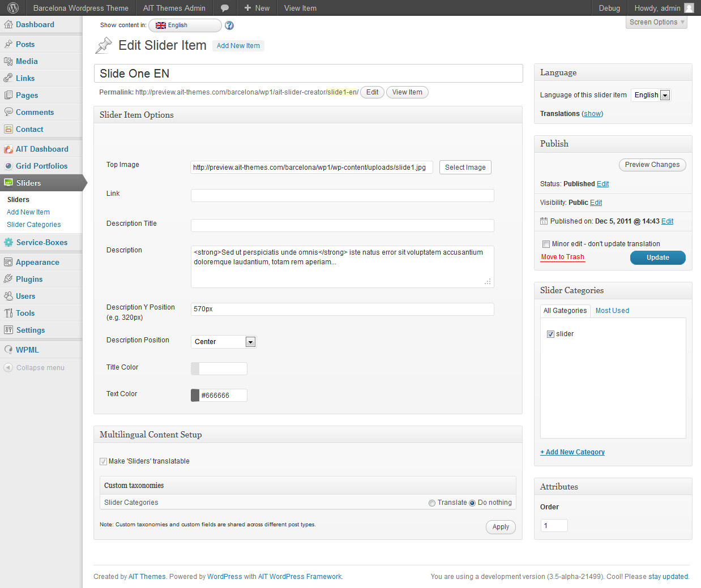
Task: Open Add New Item in Sliders submenu
Action: (28, 212)
